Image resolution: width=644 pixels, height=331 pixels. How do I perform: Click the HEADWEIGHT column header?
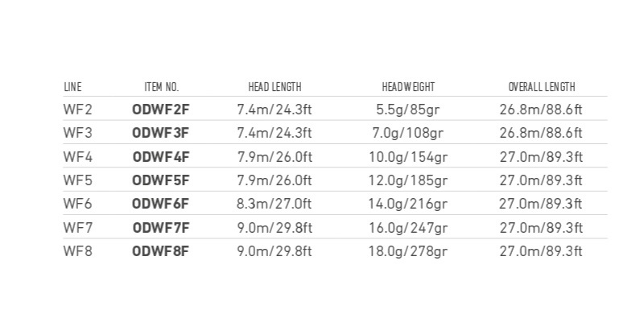(408, 87)
